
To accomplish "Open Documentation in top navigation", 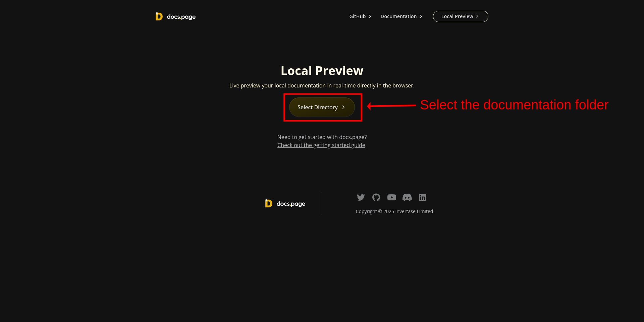I will tap(401, 16).
